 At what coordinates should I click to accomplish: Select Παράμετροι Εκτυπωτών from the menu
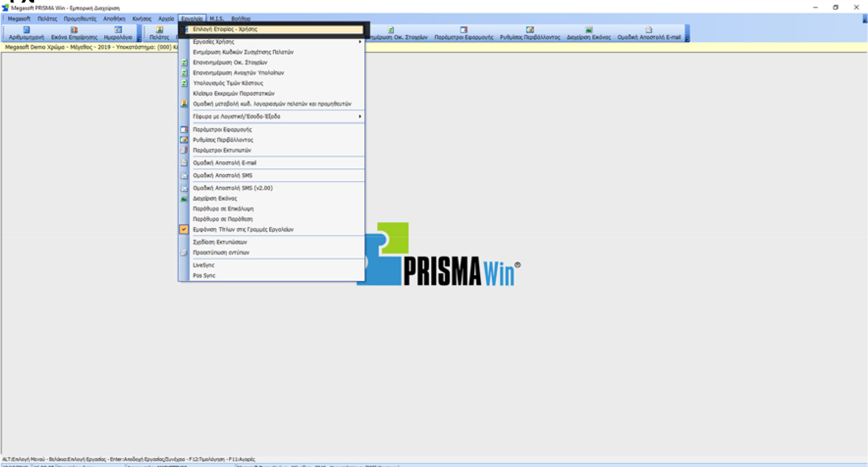click(x=222, y=150)
